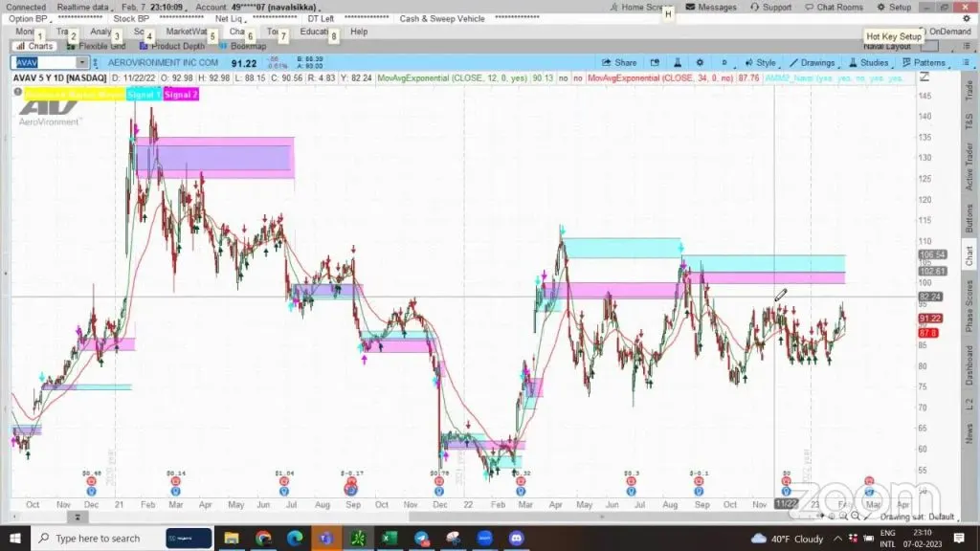
Task: Open the Account selector dropdown
Action: 258,7
